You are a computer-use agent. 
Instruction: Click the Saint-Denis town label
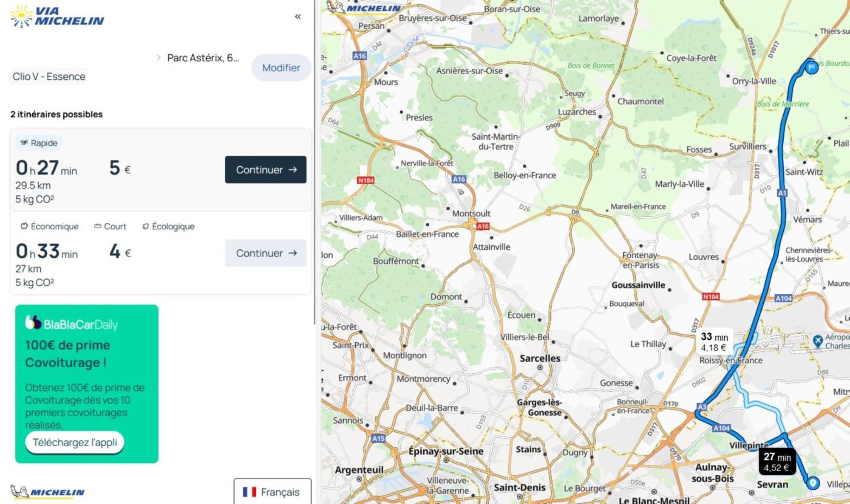[519, 488]
